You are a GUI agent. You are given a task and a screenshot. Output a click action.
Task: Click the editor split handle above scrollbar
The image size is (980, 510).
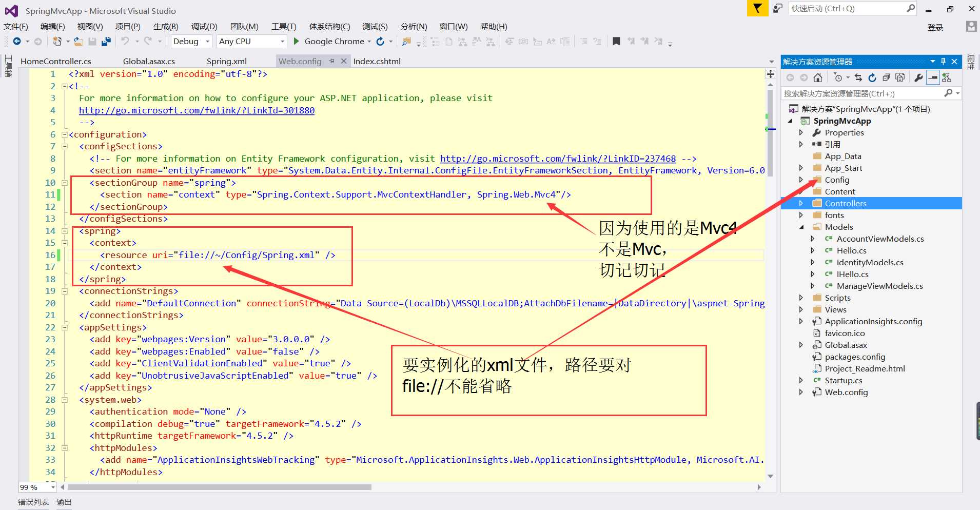pyautogui.click(x=770, y=74)
